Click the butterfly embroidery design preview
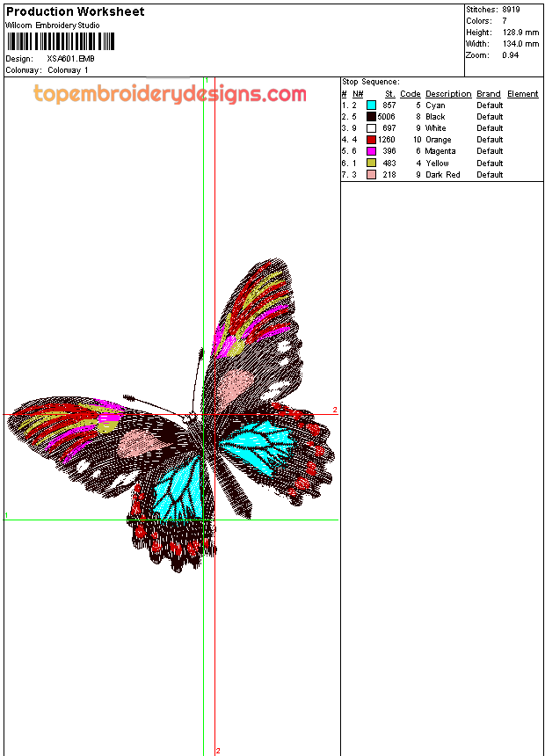Viewport: 545px width, 756px height. (171, 416)
